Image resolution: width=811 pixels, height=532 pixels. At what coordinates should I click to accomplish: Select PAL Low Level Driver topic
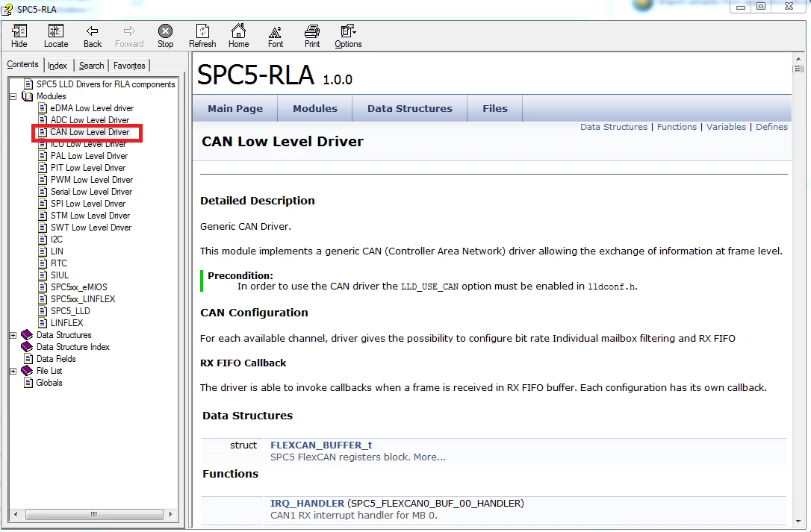[89, 156]
